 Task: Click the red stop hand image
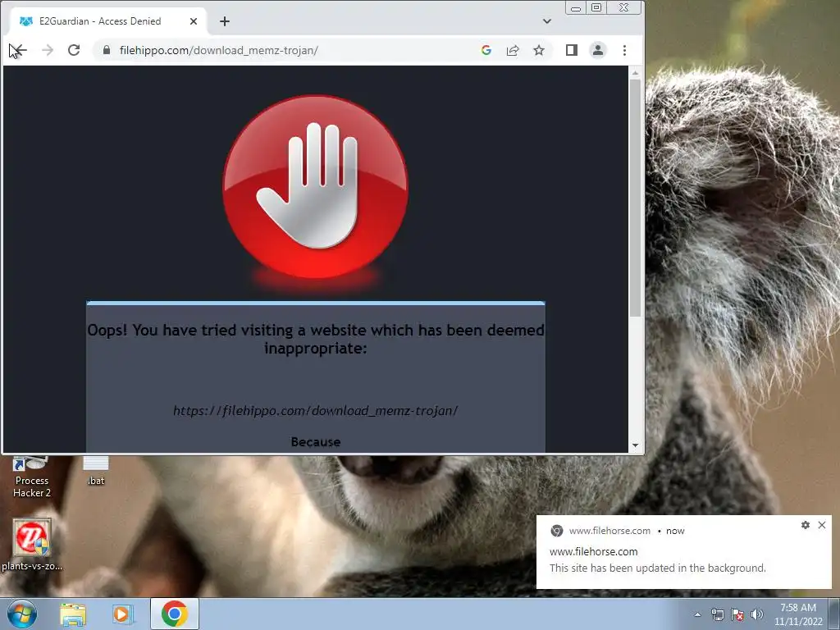315,187
